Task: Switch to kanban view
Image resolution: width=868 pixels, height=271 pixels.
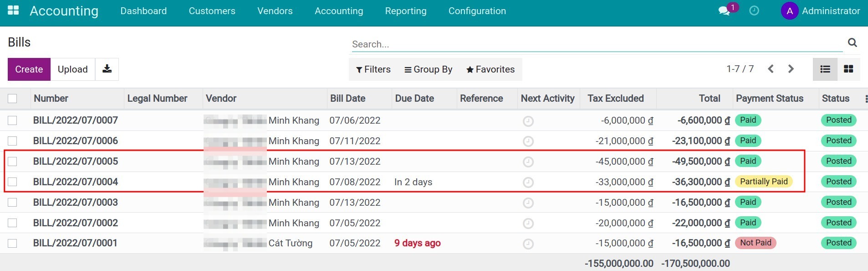Action: pyautogui.click(x=848, y=69)
